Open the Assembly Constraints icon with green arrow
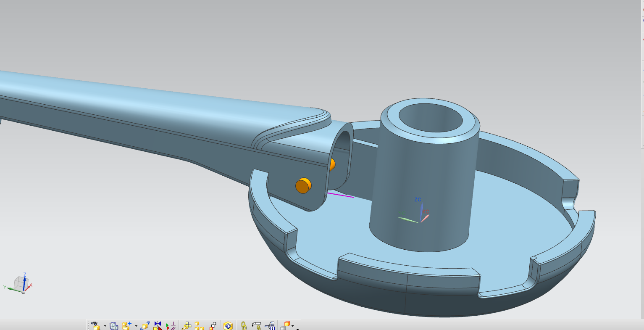644x330 pixels. [x=171, y=326]
